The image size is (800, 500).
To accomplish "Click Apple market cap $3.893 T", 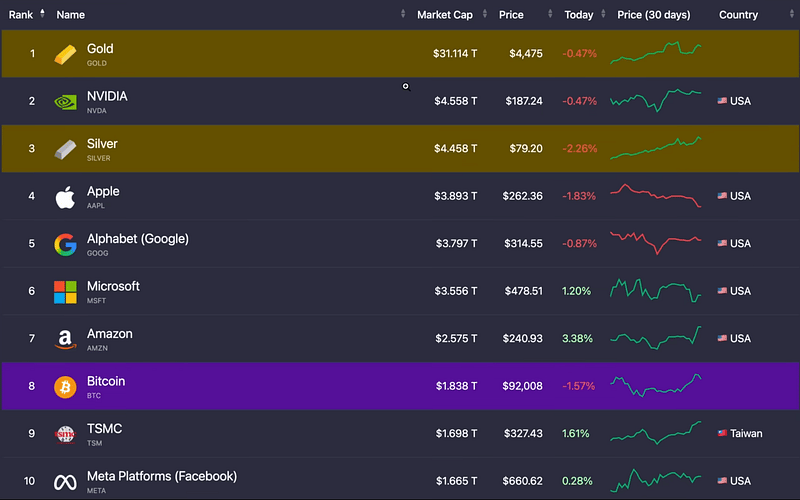I will [456, 196].
